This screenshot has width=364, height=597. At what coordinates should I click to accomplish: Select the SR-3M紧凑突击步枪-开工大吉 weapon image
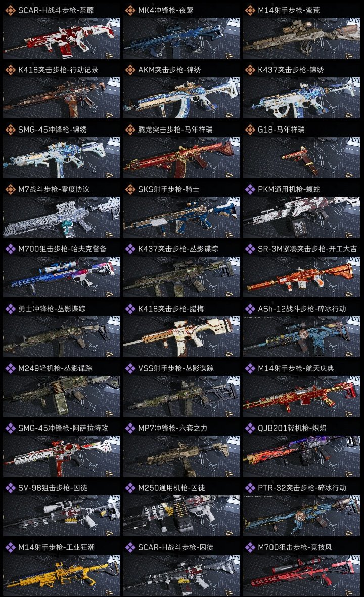(x=301, y=277)
